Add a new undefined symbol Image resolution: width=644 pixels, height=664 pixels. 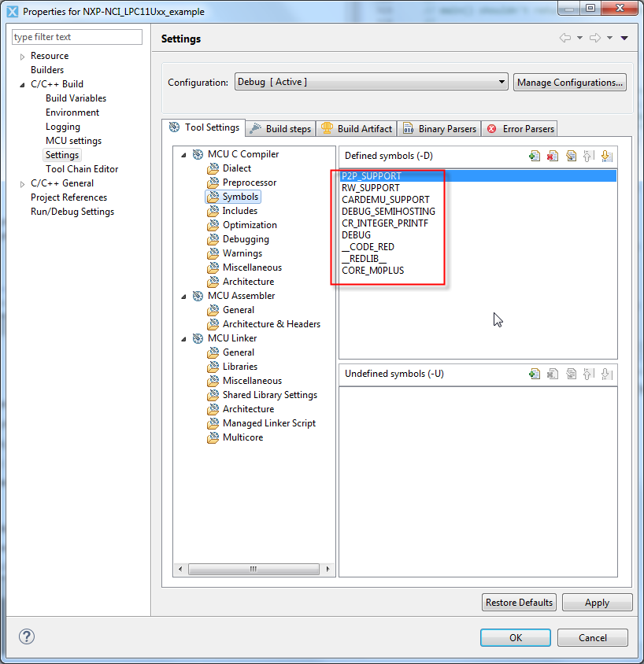point(535,374)
